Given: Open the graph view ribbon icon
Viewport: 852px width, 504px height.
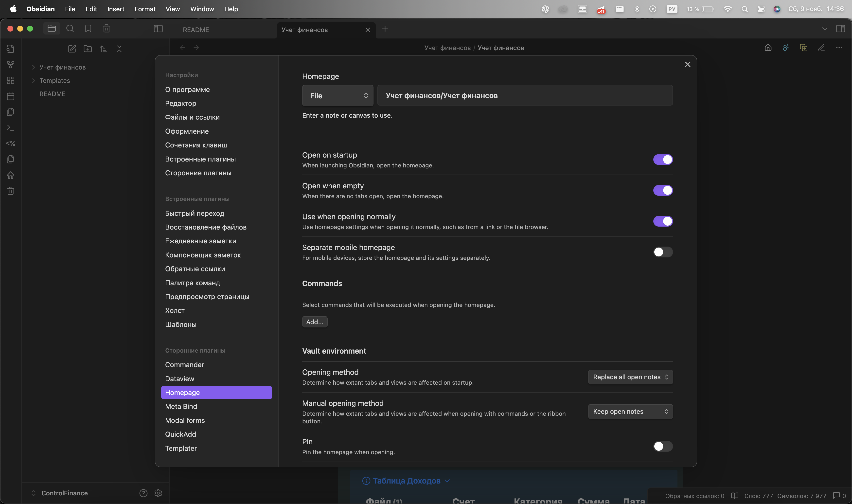Looking at the screenshot, I should [11, 65].
